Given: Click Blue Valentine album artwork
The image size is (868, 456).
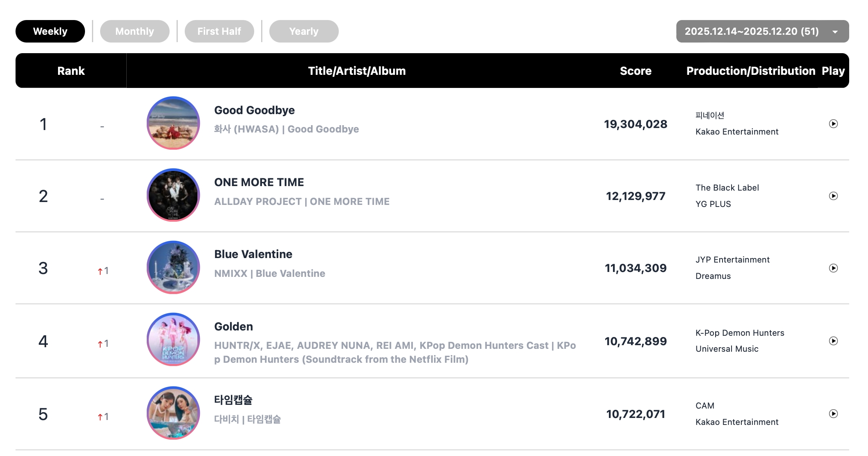Looking at the screenshot, I should pyautogui.click(x=173, y=267).
